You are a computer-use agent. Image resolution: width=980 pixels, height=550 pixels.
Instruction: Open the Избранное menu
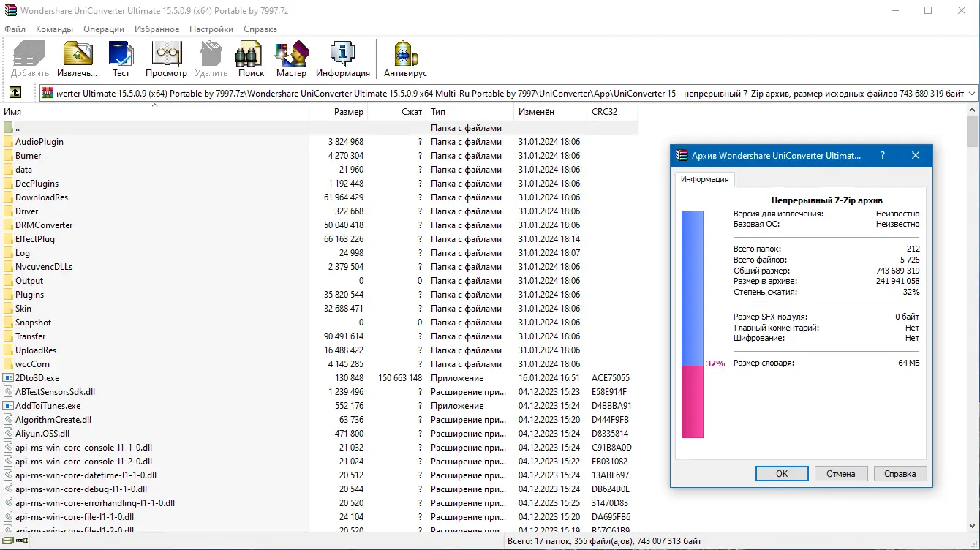[157, 29]
